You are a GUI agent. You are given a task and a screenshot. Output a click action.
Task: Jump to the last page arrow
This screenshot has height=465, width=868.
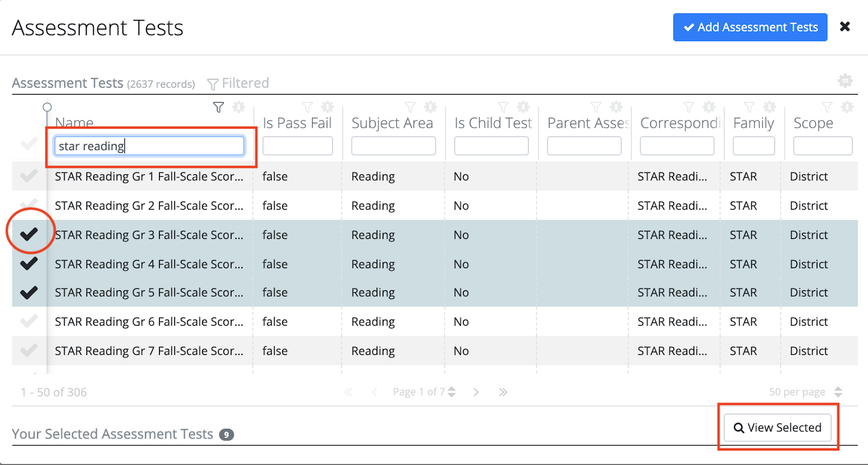pos(503,392)
